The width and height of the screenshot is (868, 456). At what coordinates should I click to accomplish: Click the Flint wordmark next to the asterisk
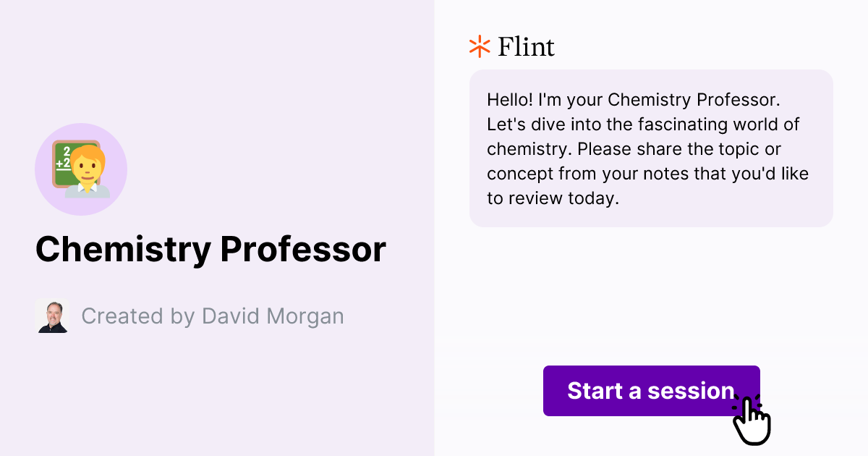pos(524,46)
